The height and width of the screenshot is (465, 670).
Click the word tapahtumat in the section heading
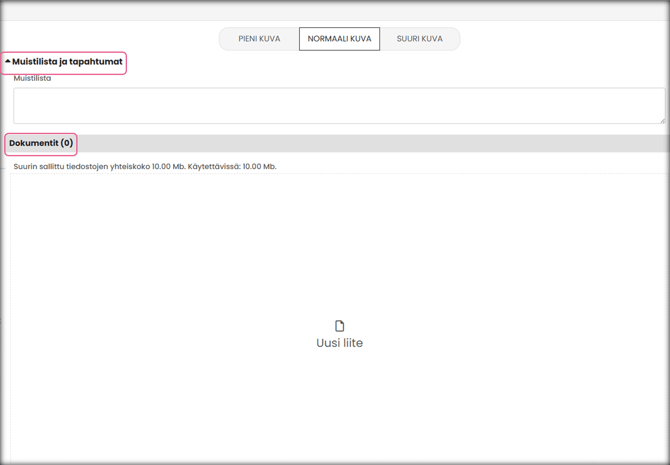[x=96, y=62]
